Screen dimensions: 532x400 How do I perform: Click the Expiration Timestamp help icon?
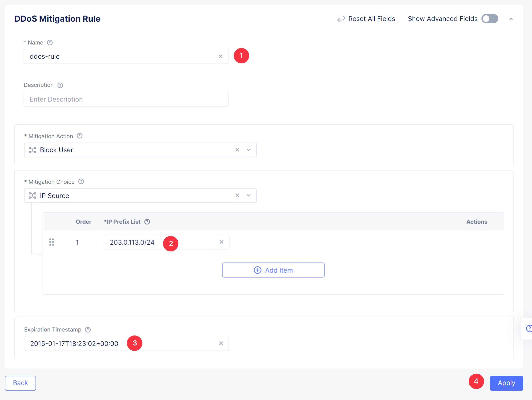click(x=88, y=329)
